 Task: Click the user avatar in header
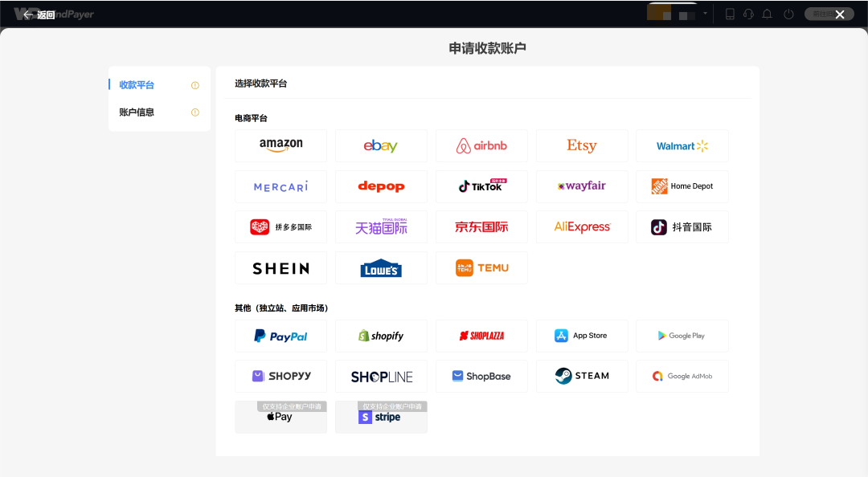[x=659, y=12]
